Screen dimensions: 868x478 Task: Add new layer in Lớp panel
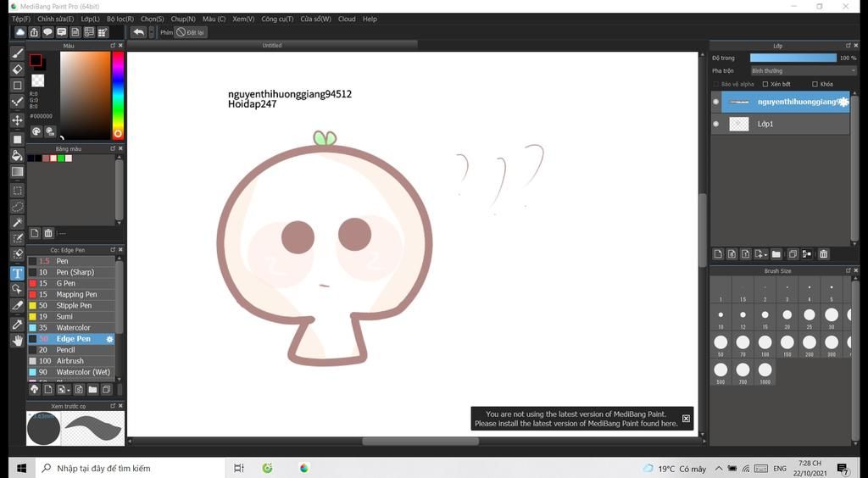tap(718, 254)
